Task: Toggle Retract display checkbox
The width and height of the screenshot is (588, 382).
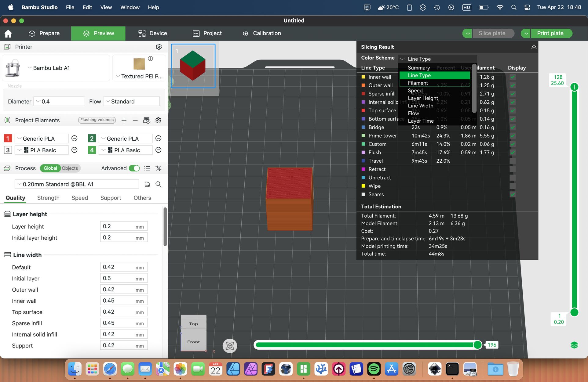Action: point(513,169)
